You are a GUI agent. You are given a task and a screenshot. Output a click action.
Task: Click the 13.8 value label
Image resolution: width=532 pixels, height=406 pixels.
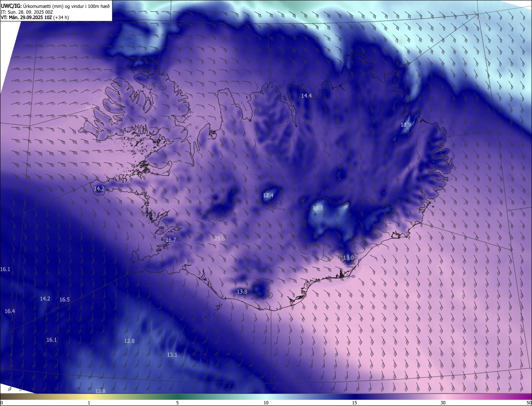click(242, 292)
